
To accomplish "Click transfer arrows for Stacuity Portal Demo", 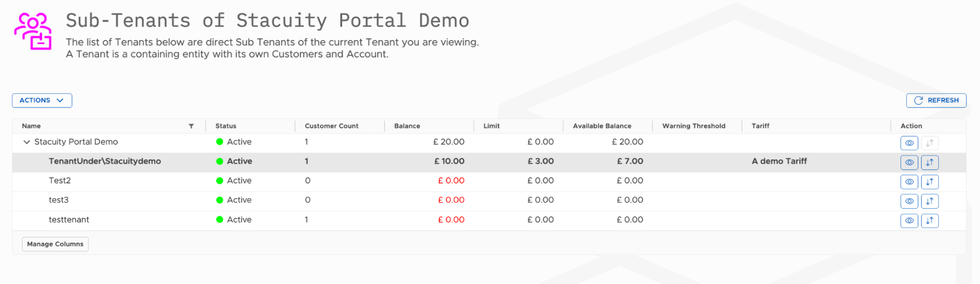I will click(x=930, y=143).
